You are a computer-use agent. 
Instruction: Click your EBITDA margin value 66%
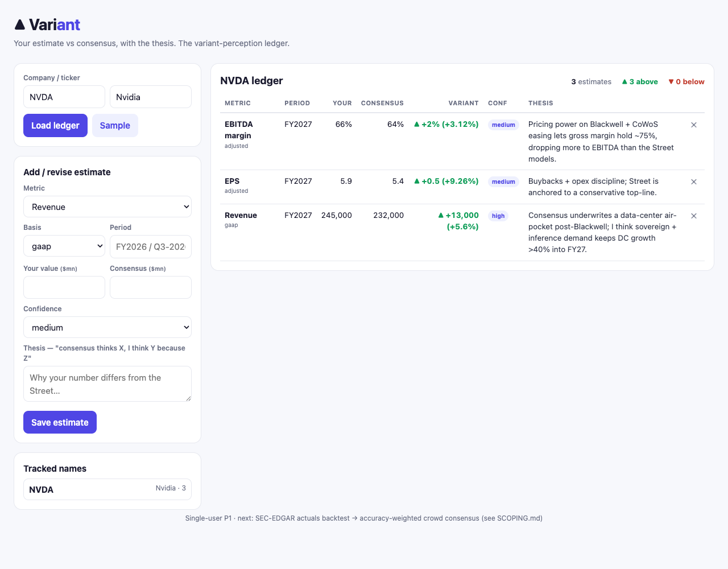[344, 124]
